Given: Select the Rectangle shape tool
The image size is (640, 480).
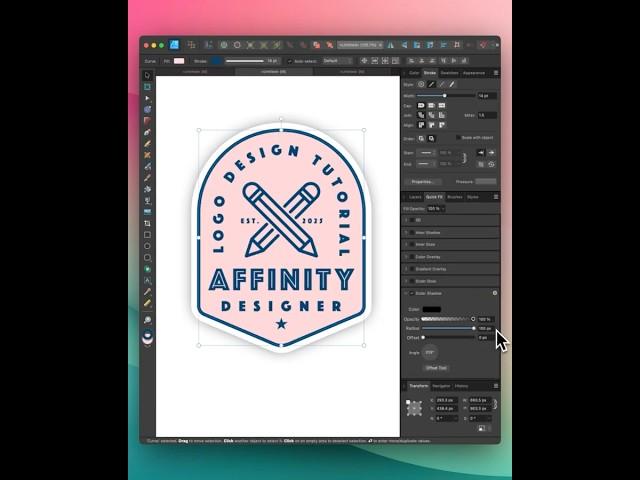Looking at the screenshot, I should (x=147, y=235).
